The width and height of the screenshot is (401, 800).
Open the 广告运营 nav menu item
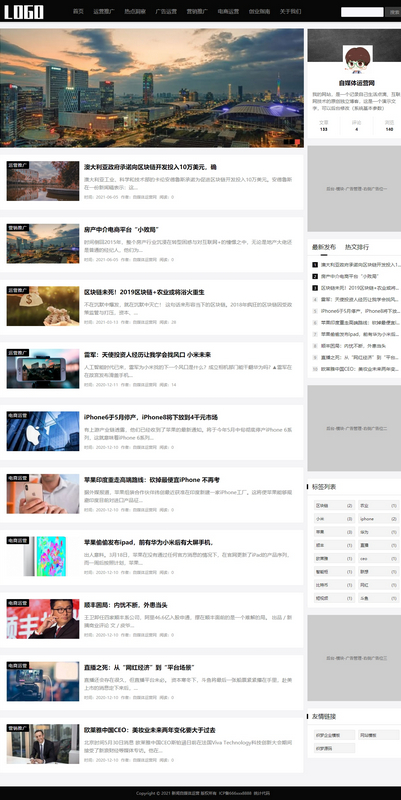click(166, 11)
